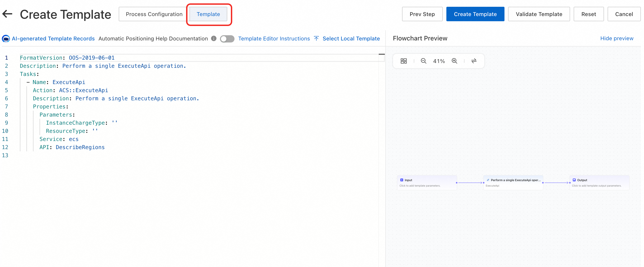Click the task-level Description line under Action
This screenshot has height=267, width=644.
(116, 98)
